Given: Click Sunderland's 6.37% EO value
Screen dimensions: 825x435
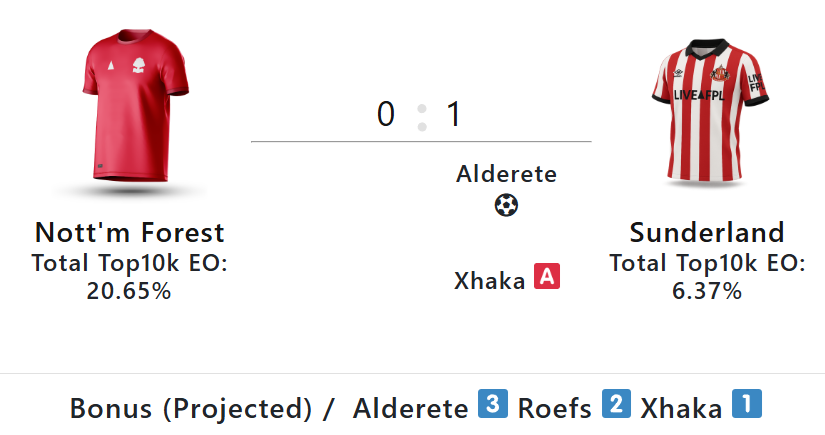Looking at the screenshot, I should [x=707, y=291].
